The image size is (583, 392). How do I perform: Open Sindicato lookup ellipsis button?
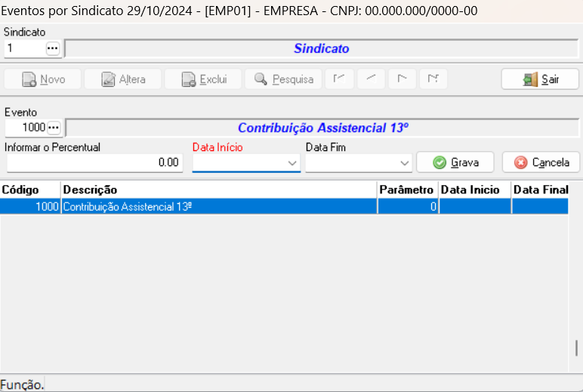click(52, 48)
